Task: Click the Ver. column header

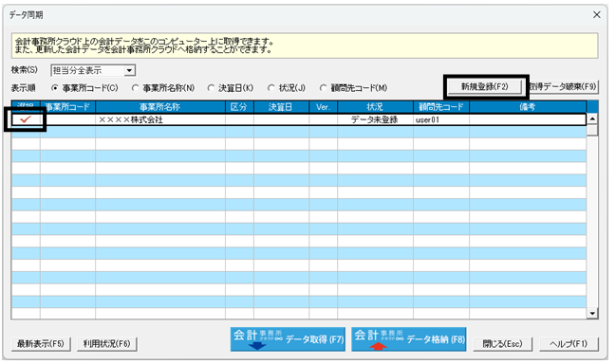Action: (x=324, y=107)
